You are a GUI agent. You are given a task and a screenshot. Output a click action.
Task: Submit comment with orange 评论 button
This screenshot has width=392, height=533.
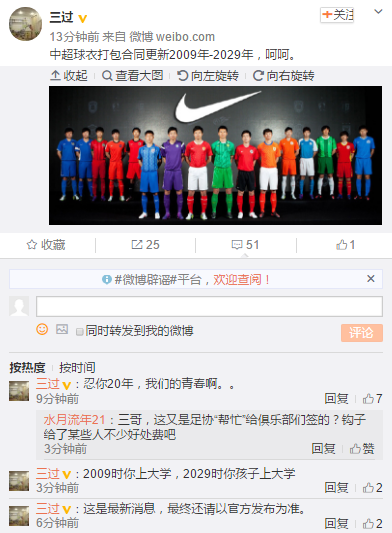tap(362, 333)
